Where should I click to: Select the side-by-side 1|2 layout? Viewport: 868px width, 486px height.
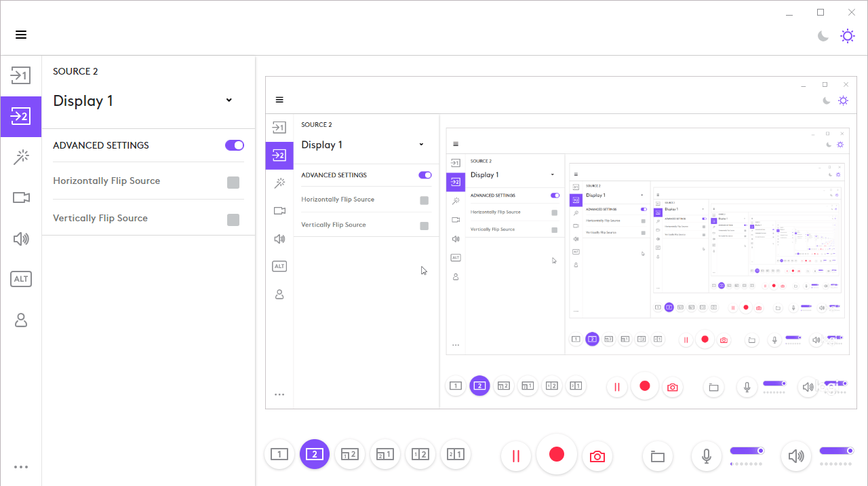[x=420, y=454]
